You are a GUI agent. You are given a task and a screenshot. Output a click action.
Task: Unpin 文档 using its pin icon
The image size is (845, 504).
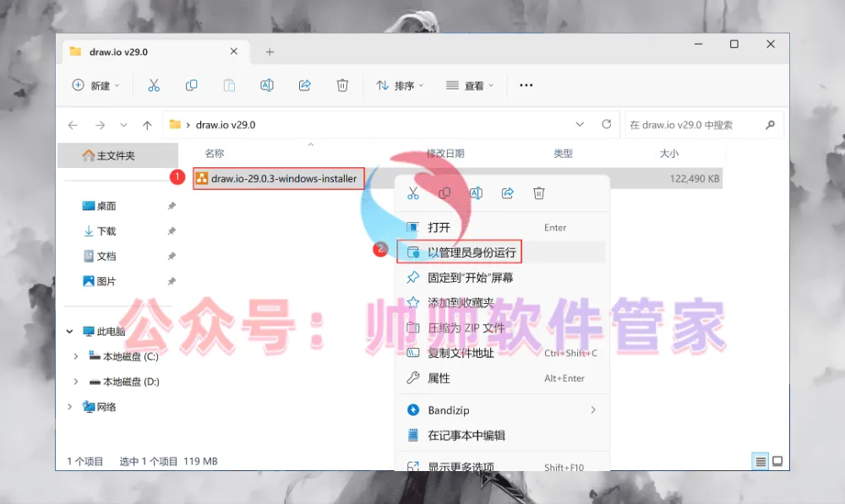[x=172, y=256]
